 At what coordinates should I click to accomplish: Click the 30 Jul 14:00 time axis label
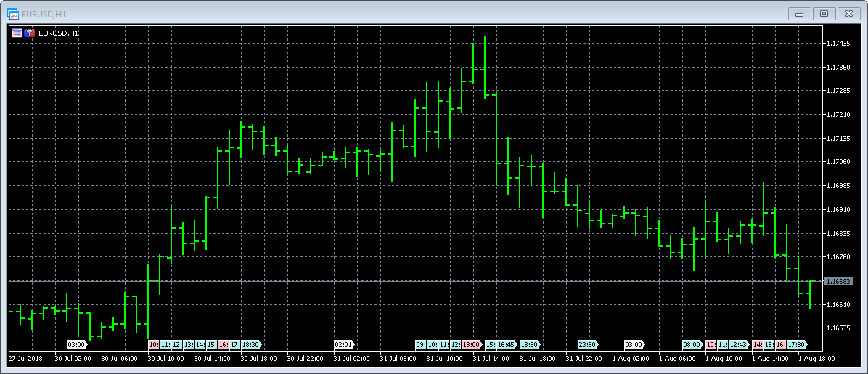pos(212,359)
